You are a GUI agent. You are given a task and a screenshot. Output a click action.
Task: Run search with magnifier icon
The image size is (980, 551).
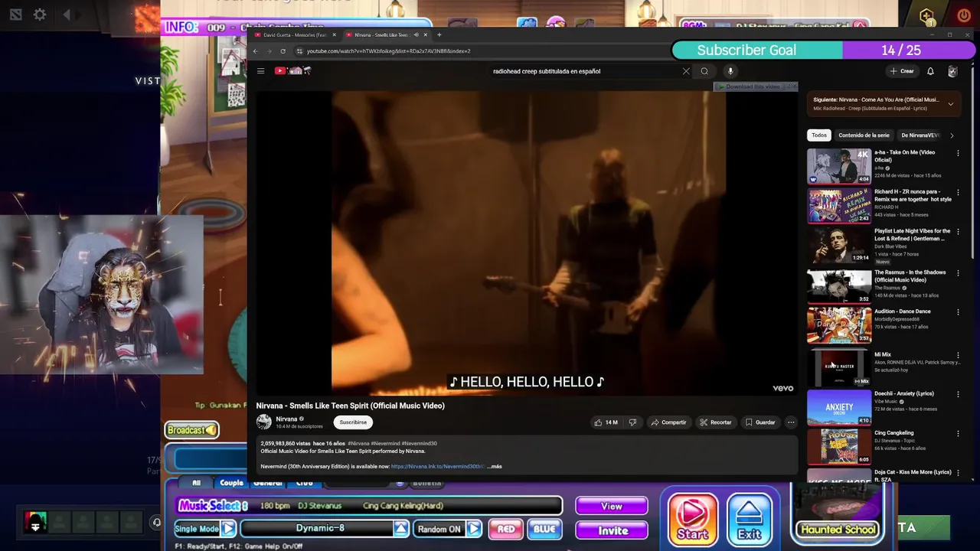pos(704,71)
